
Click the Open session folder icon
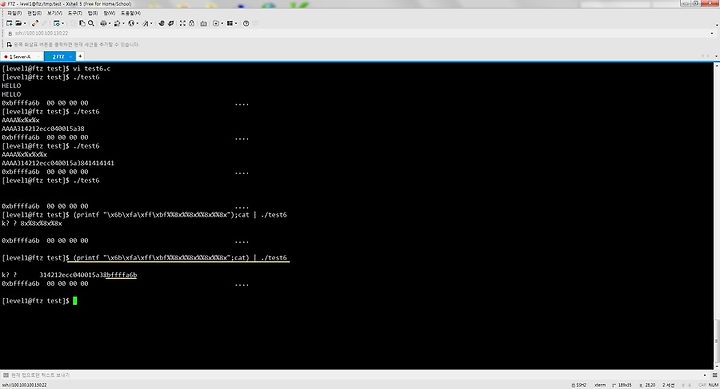(18, 23)
